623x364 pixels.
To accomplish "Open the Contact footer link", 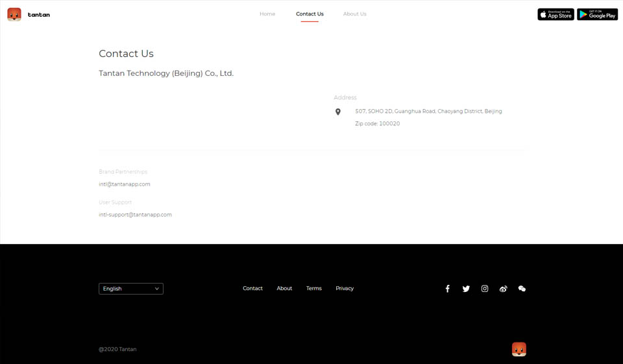I will (x=252, y=288).
